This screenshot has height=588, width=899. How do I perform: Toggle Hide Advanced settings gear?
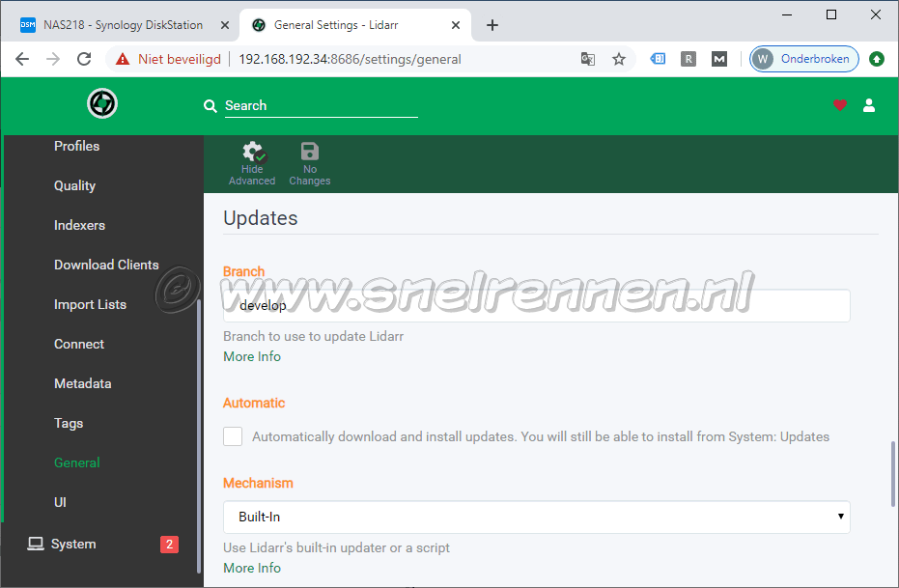(252, 164)
